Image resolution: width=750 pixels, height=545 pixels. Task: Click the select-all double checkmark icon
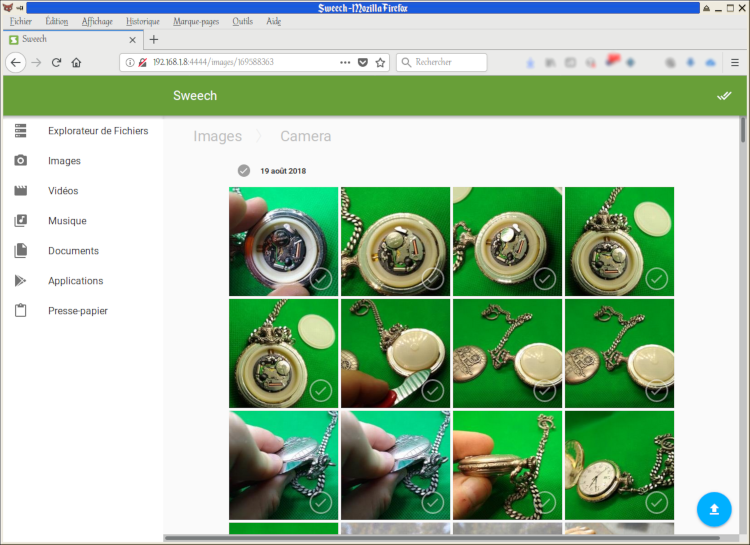tap(724, 96)
